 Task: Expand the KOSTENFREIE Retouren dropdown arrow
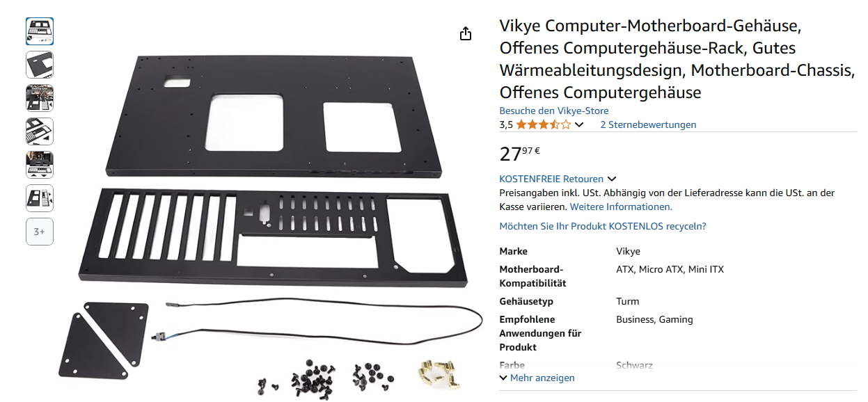tap(611, 179)
